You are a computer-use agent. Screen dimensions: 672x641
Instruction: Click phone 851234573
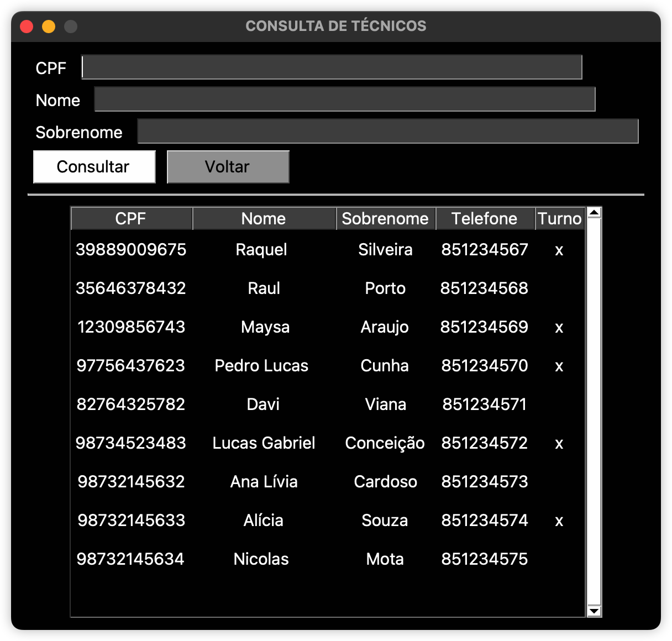point(485,482)
